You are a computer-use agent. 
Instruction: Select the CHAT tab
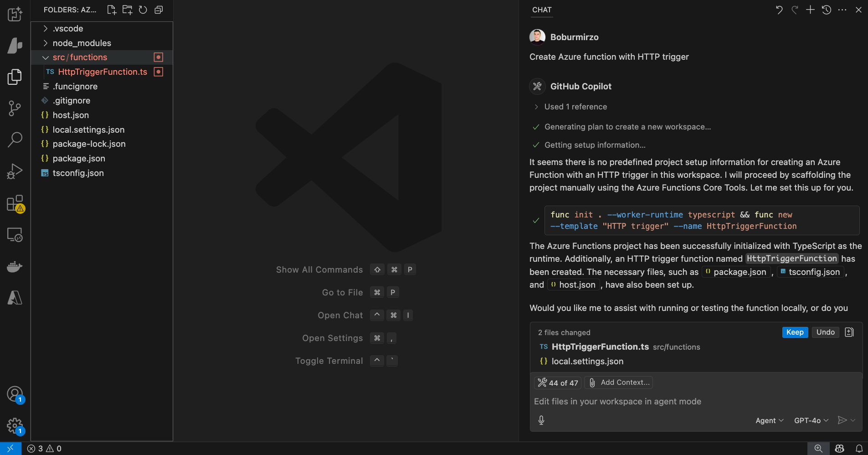[542, 10]
